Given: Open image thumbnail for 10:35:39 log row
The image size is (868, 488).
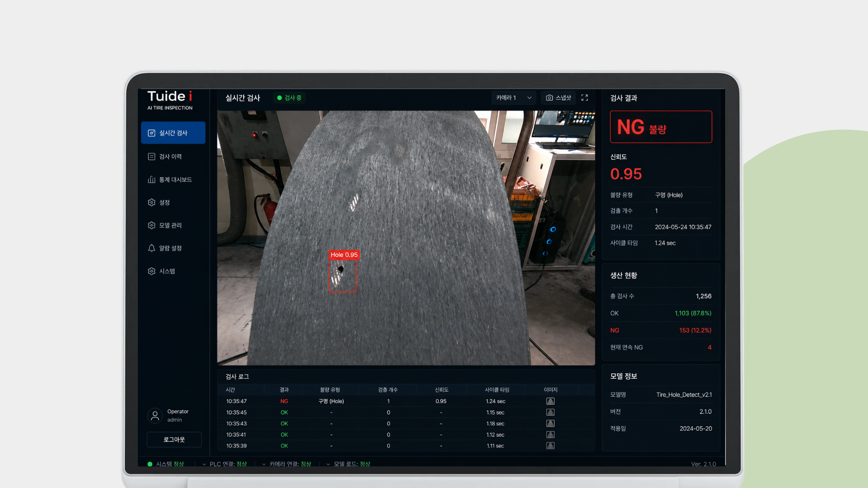Looking at the screenshot, I should coord(550,446).
